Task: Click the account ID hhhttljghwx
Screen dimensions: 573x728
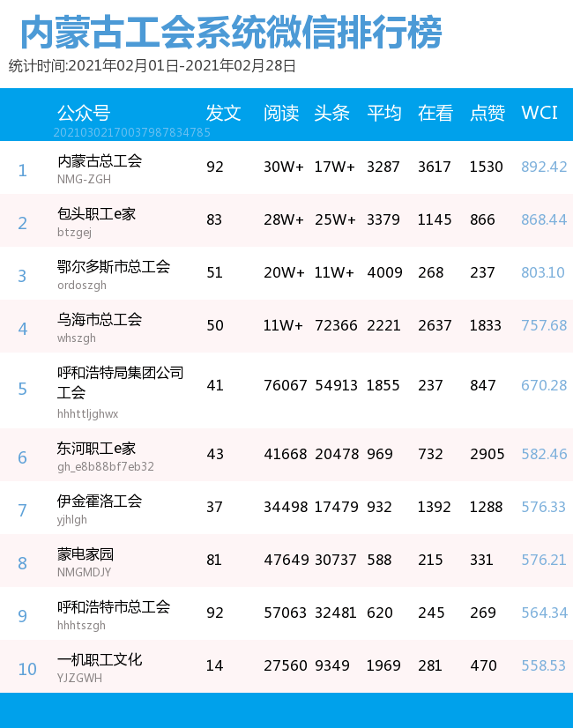Action: (88, 413)
